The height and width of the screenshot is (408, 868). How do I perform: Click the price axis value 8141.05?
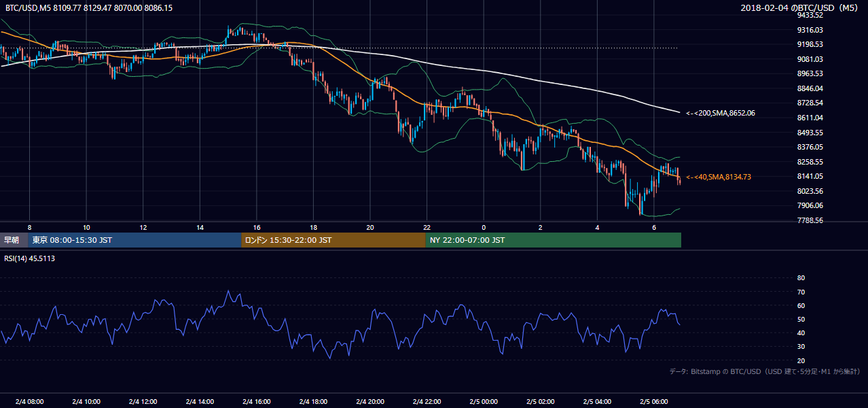810,176
